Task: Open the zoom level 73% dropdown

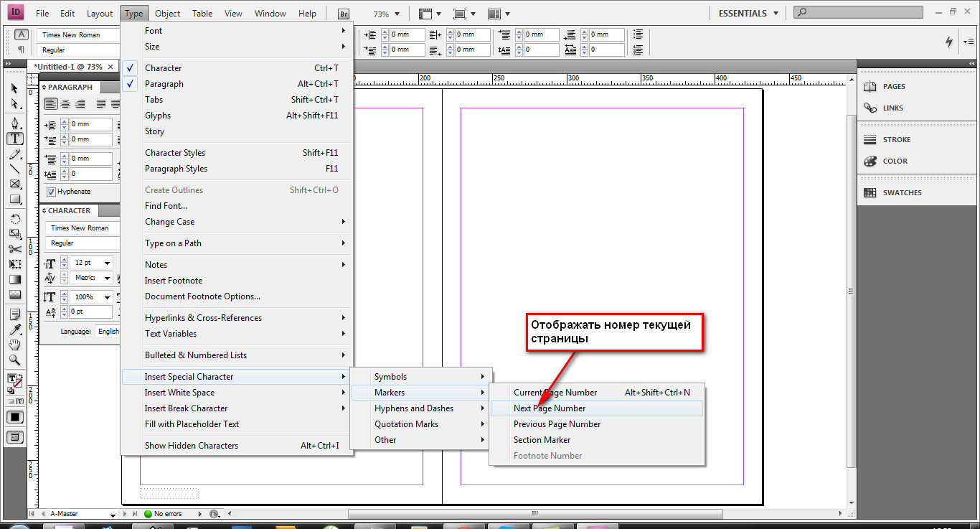Action: click(397, 14)
